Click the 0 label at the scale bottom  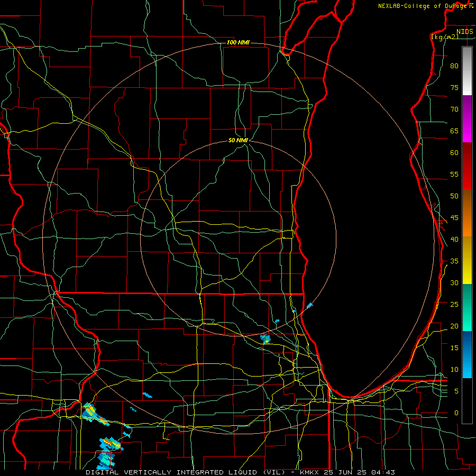click(x=456, y=413)
